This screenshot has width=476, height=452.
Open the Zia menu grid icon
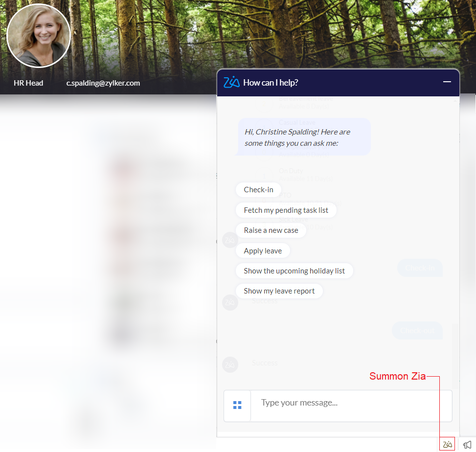(x=237, y=405)
